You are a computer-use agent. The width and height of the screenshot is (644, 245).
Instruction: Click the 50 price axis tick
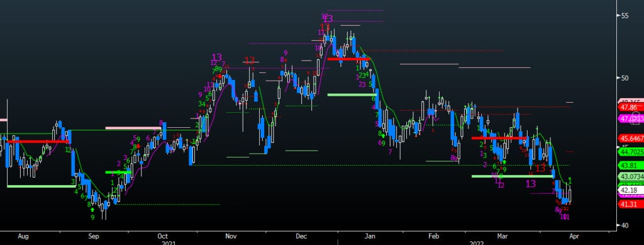point(625,77)
